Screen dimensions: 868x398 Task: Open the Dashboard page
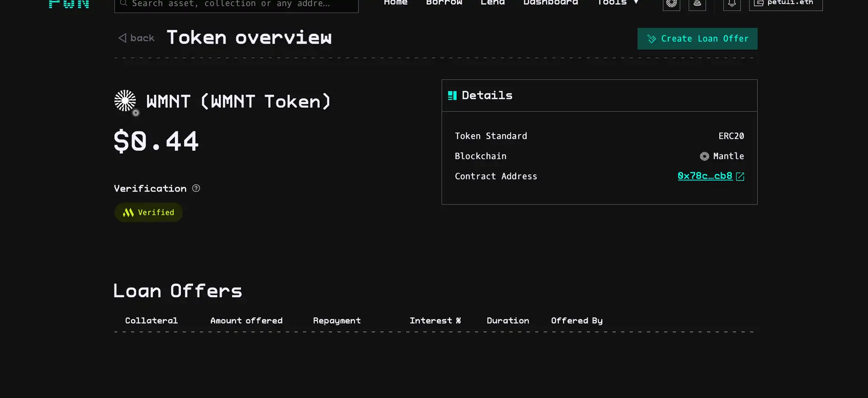[x=550, y=3]
